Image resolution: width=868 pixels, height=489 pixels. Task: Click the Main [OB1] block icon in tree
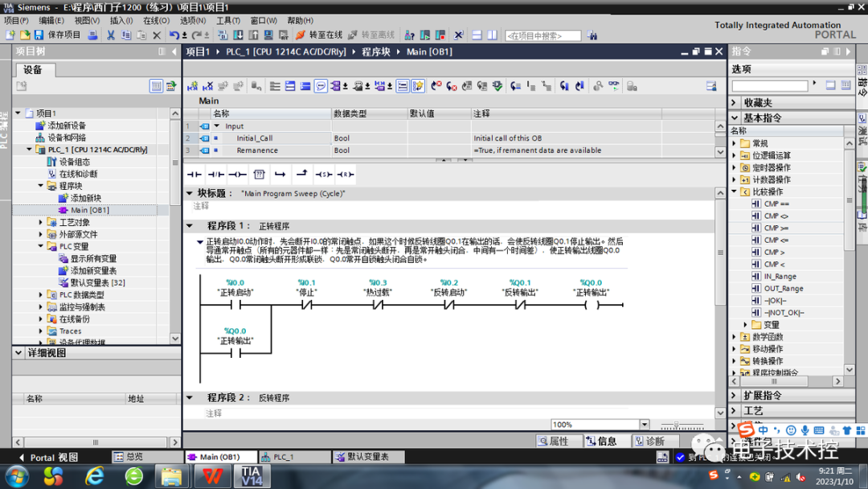63,210
